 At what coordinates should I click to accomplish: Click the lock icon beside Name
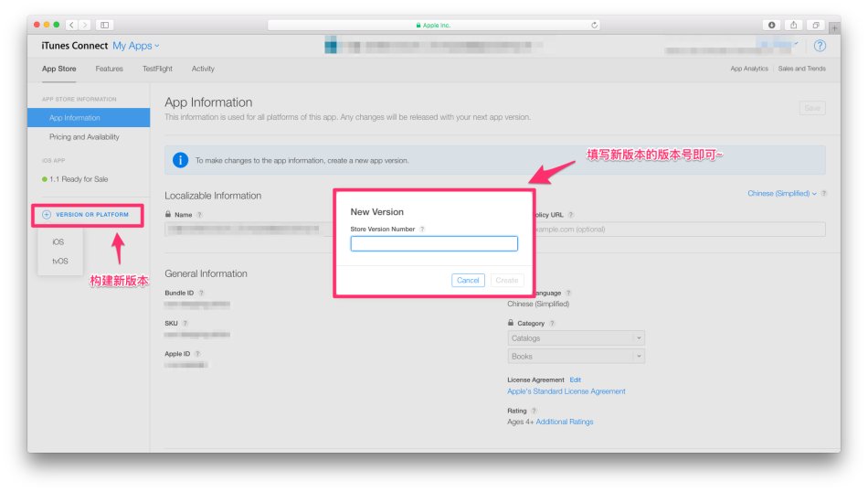[x=168, y=214]
